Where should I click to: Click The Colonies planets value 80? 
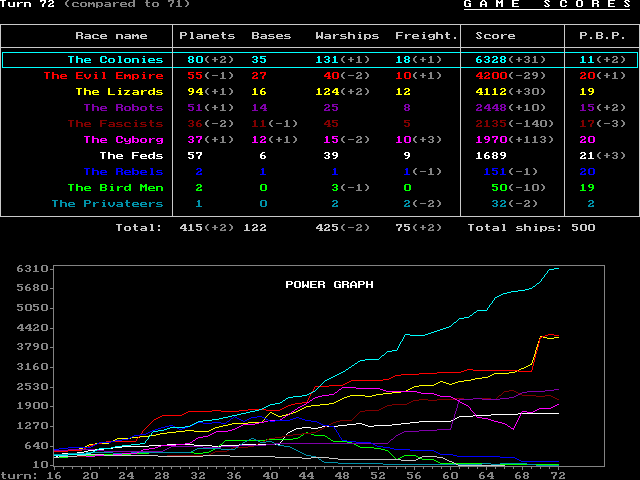(x=196, y=60)
